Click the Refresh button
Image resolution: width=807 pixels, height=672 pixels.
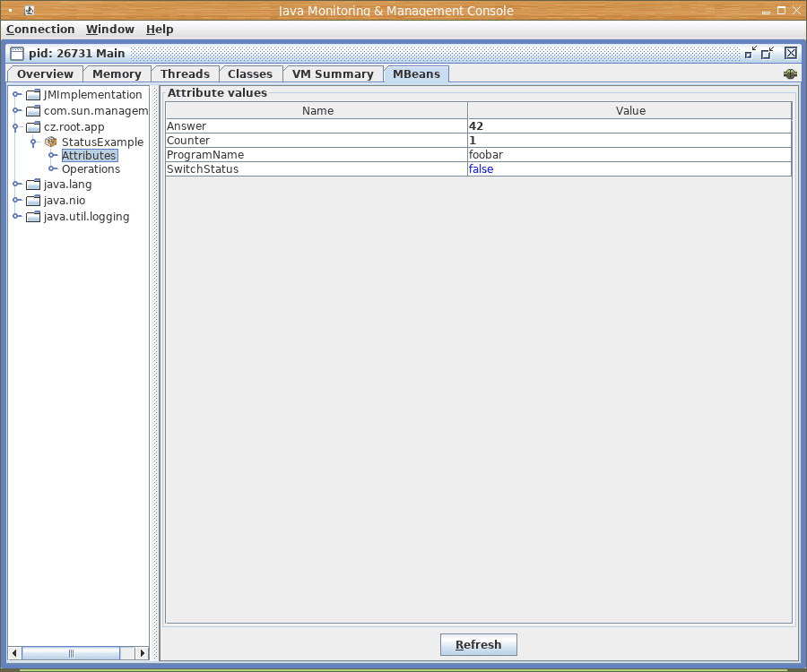point(479,645)
